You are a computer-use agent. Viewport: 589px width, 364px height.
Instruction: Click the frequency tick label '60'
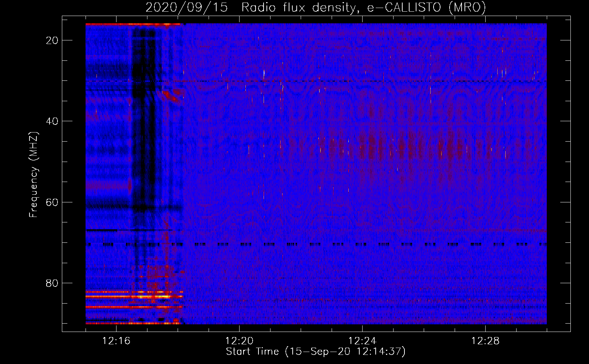pos(52,202)
